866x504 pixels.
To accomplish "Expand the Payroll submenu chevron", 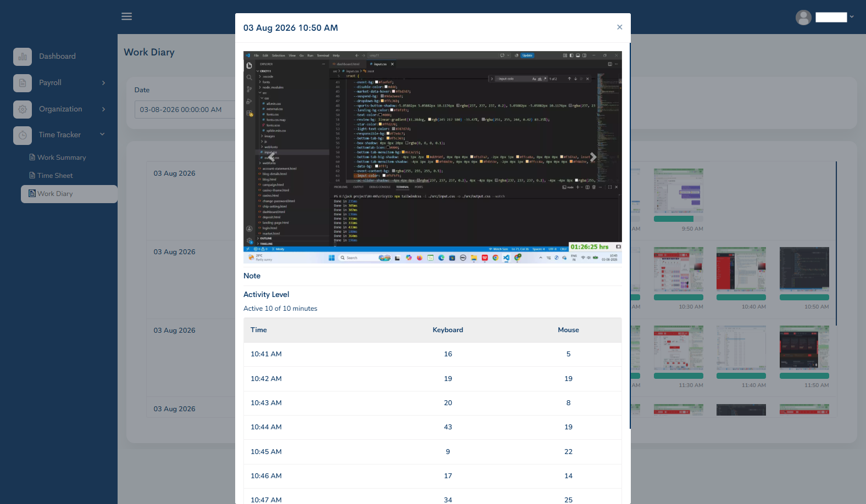I will click(103, 83).
